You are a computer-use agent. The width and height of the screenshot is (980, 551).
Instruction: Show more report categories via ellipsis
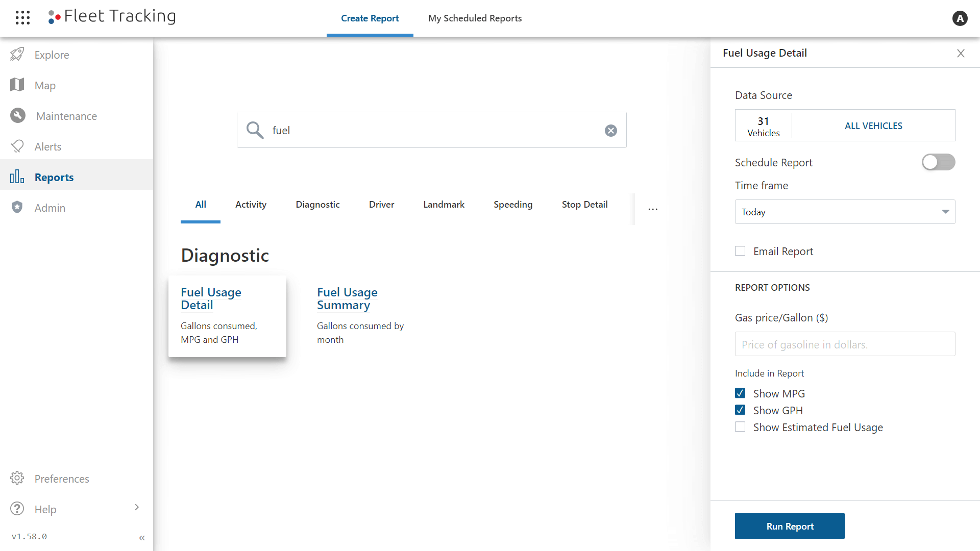(653, 209)
